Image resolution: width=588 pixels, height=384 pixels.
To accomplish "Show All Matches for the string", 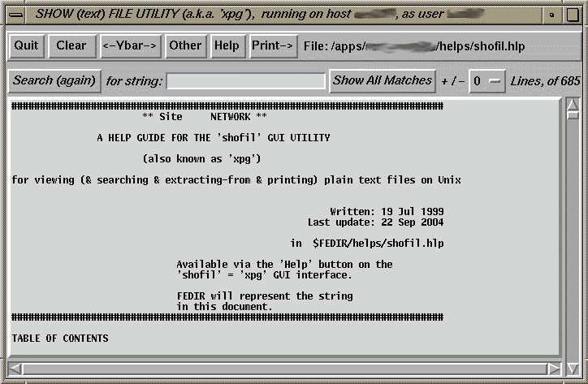I will tap(383, 81).
